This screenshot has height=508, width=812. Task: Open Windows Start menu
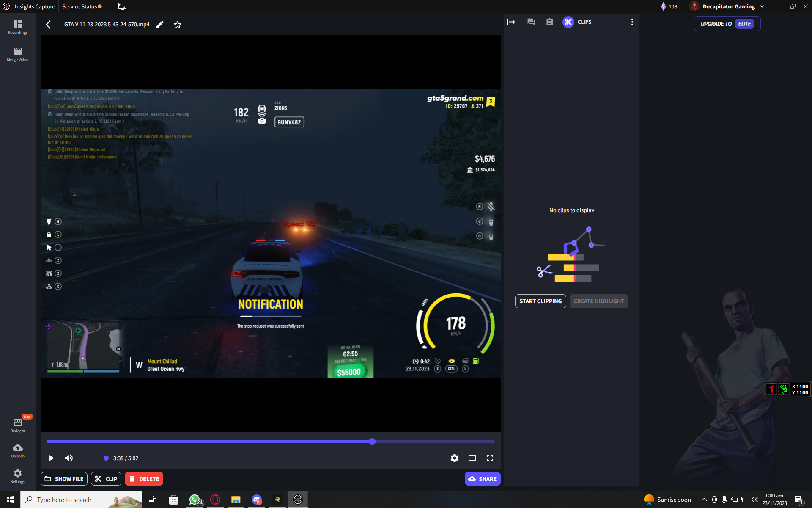coord(10,500)
